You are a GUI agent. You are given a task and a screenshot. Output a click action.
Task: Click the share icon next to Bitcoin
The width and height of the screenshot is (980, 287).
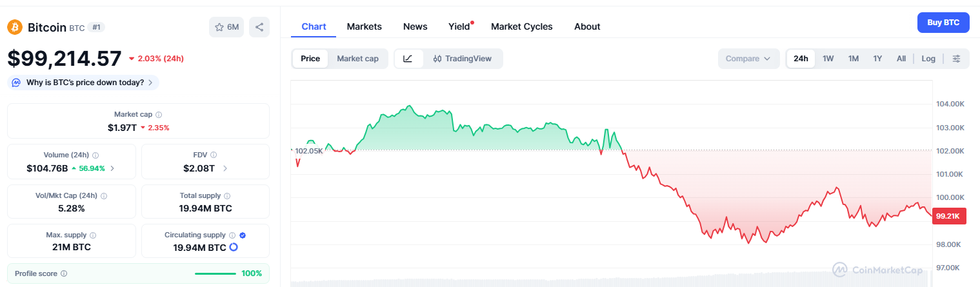pos(259,27)
